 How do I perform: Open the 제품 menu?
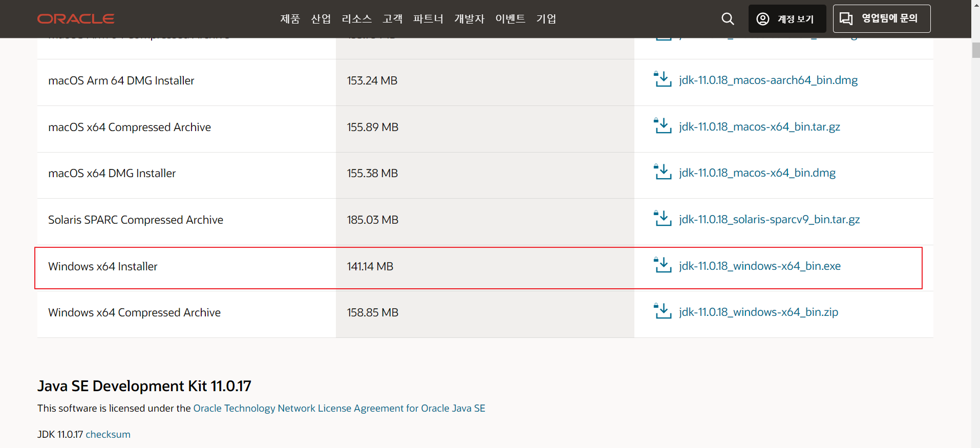[290, 19]
